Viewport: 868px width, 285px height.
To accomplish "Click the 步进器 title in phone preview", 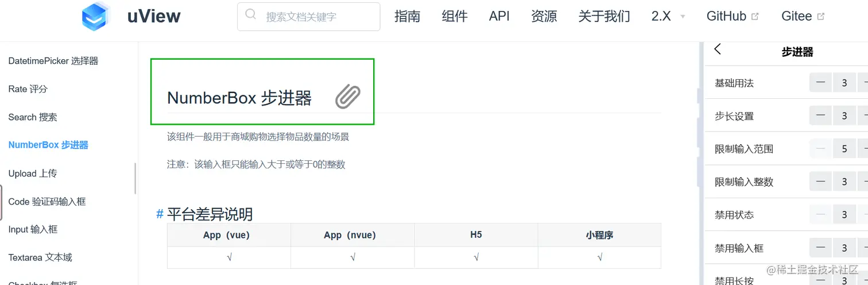I will click(x=797, y=52).
